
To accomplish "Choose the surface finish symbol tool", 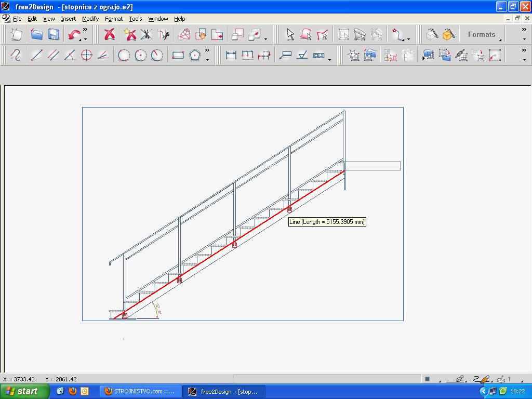I will coord(302,55).
